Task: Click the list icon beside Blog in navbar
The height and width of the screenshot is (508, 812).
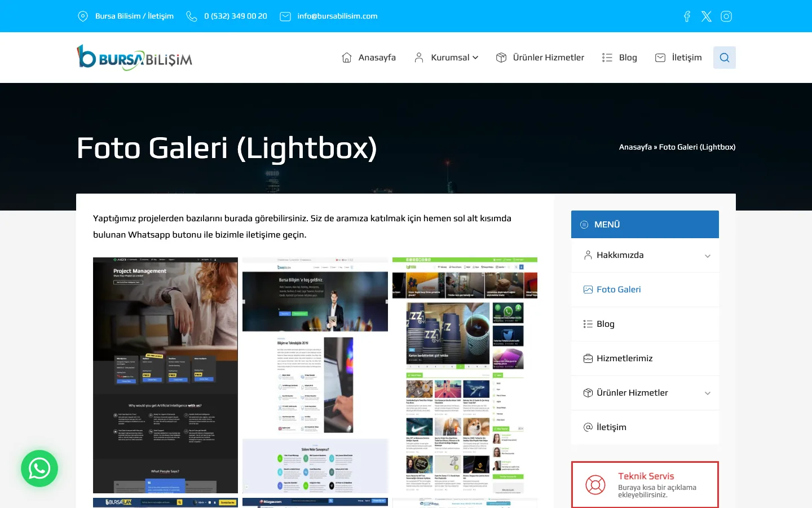Action: 607,58
